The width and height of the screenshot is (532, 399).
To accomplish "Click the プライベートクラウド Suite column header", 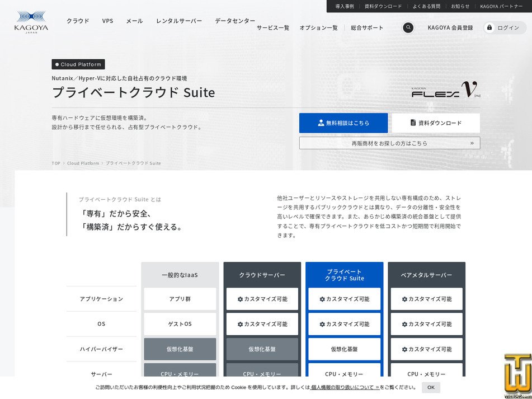I will [x=345, y=275].
